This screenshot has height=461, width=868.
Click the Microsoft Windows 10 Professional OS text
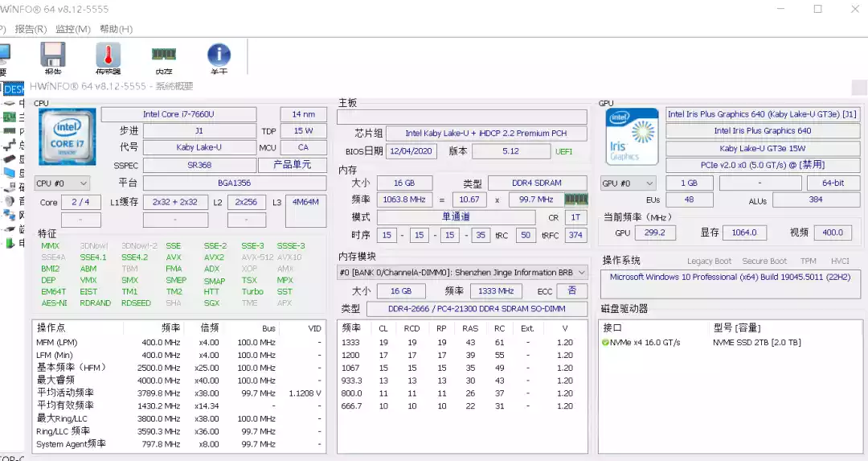point(730,277)
